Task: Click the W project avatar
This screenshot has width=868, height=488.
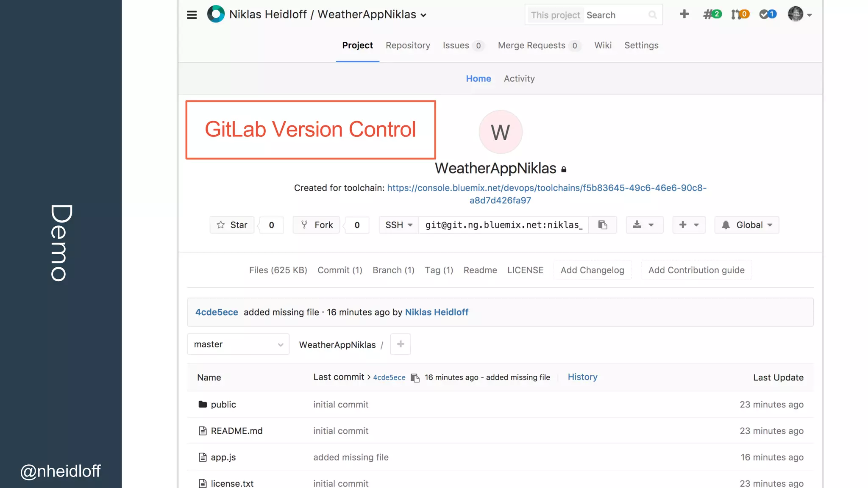Action: 501,132
